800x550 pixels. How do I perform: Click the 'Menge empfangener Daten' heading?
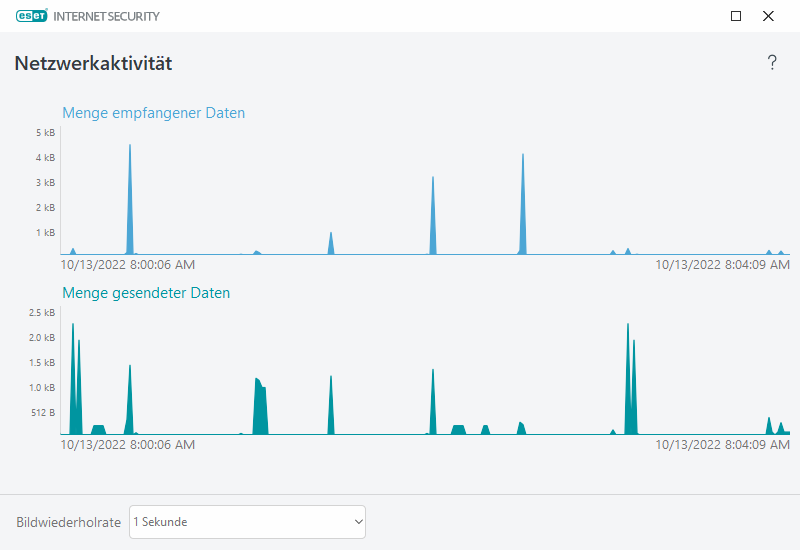tap(154, 113)
